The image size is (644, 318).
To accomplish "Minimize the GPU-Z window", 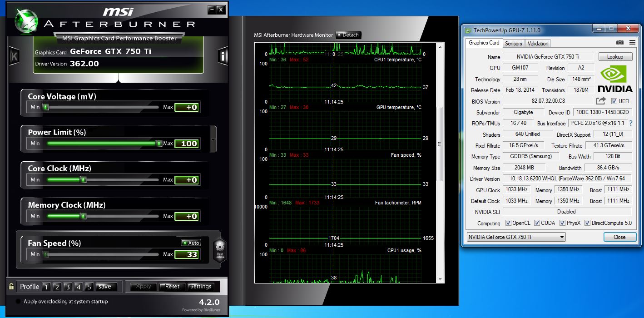I will [x=599, y=29].
